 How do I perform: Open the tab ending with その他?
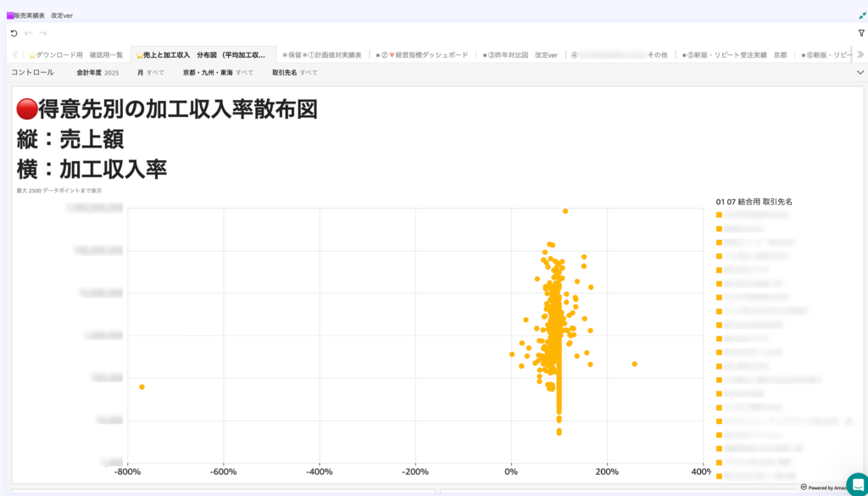tap(619, 55)
